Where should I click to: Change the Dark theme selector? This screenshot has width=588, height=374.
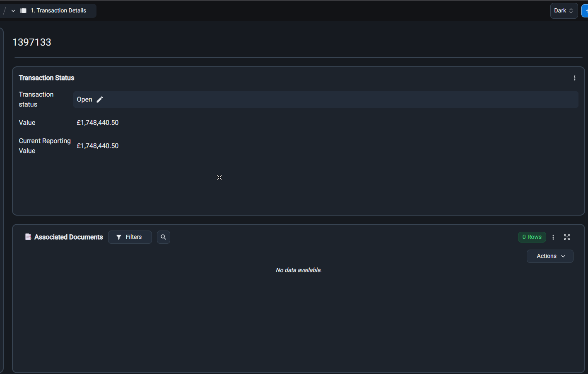[564, 11]
